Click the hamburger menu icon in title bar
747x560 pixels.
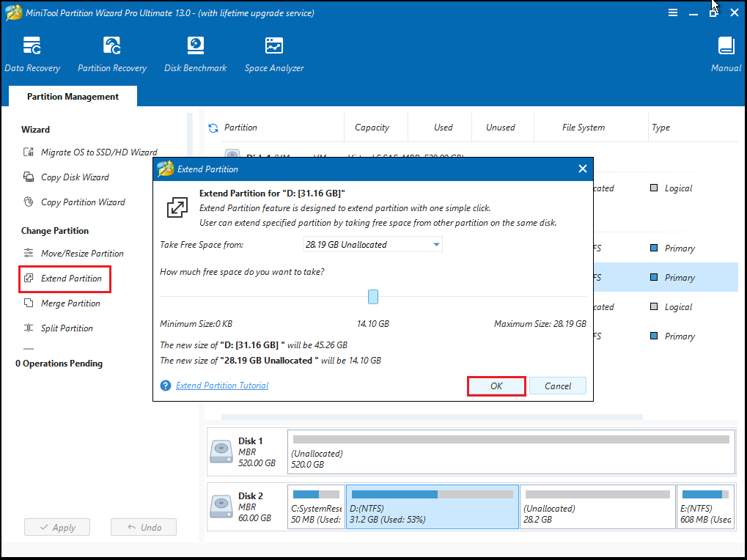673,13
